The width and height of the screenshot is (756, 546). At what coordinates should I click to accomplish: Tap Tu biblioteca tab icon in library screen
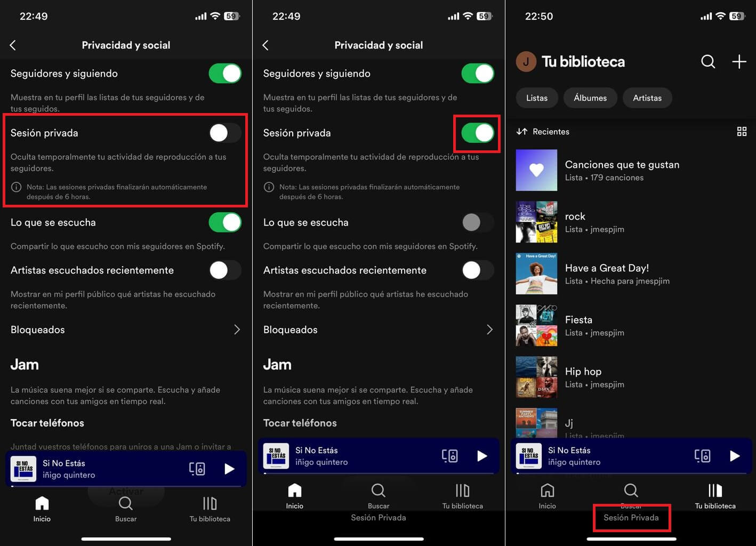point(715,491)
